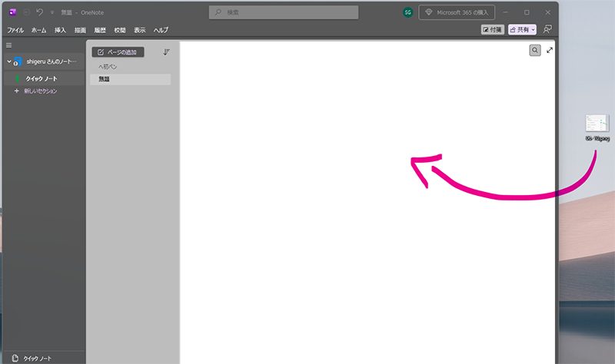
Task: Click the page sort icon beside ページの追加
Action: coord(166,52)
